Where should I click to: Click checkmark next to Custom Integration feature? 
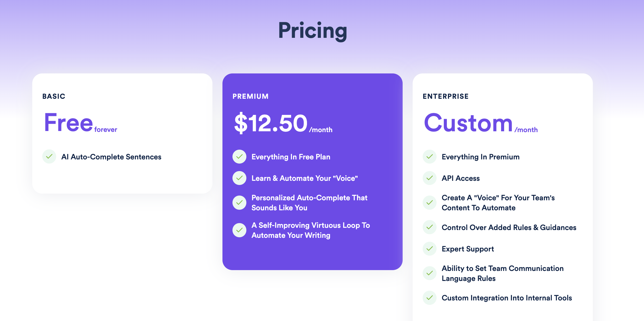[430, 298]
